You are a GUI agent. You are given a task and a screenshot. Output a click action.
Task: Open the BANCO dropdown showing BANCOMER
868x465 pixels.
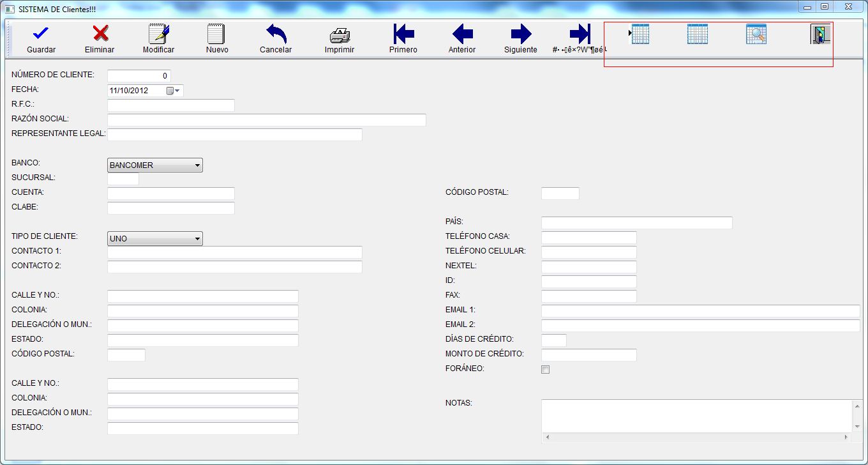tap(197, 165)
